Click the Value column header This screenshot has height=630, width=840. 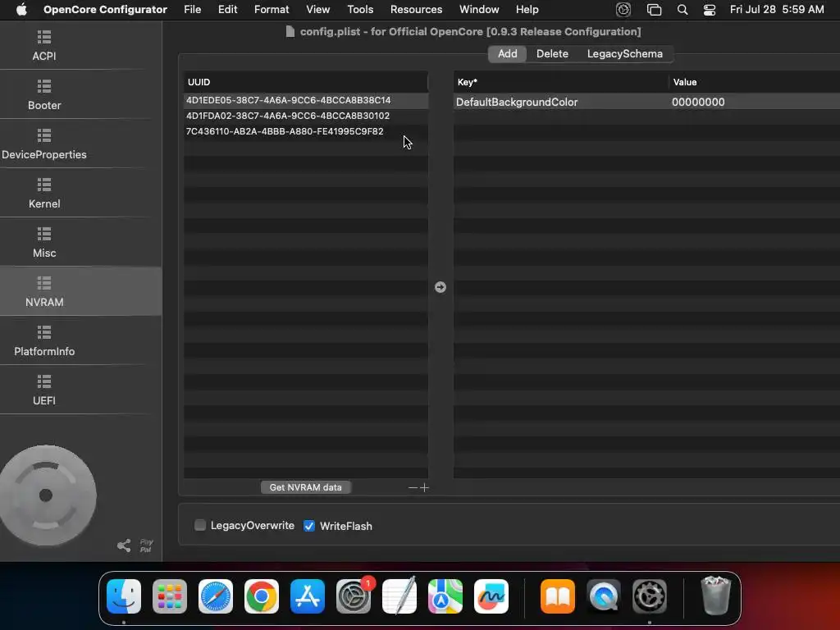click(755, 82)
